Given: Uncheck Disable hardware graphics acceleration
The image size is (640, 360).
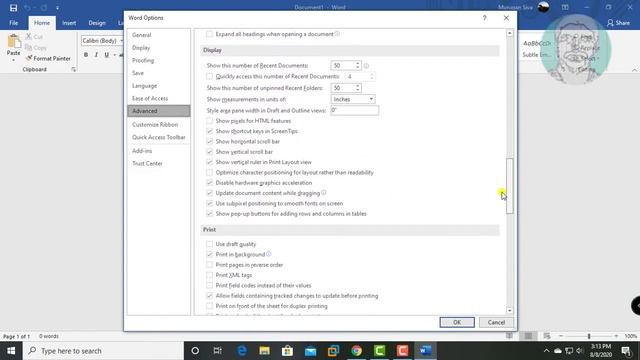Looking at the screenshot, I should (x=209, y=182).
